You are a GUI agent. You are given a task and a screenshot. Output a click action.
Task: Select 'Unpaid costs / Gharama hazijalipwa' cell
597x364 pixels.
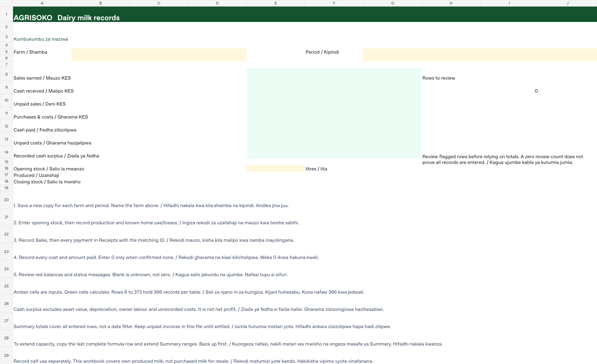click(52, 143)
